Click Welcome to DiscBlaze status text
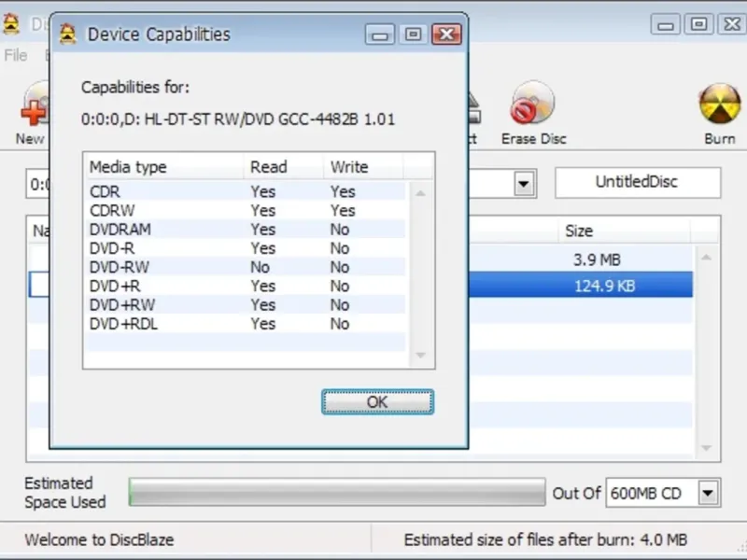Image resolution: width=747 pixels, height=560 pixels. pyautogui.click(x=99, y=540)
